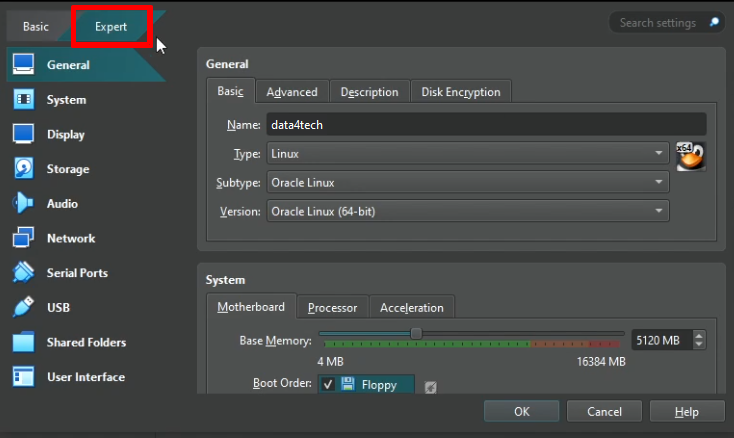Viewport: 734px width, 438px height.
Task: Select the USB label in sidebar
Action: [59, 307]
